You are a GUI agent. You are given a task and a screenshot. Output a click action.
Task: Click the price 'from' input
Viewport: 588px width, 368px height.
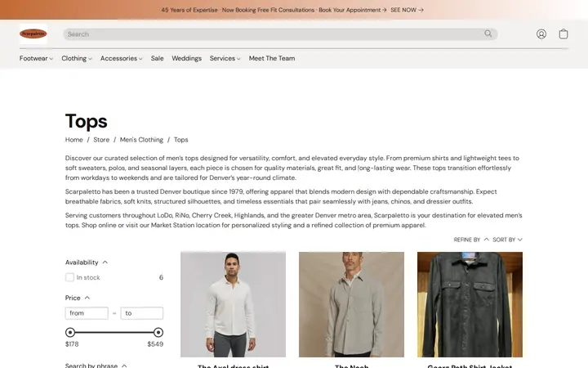pos(87,313)
